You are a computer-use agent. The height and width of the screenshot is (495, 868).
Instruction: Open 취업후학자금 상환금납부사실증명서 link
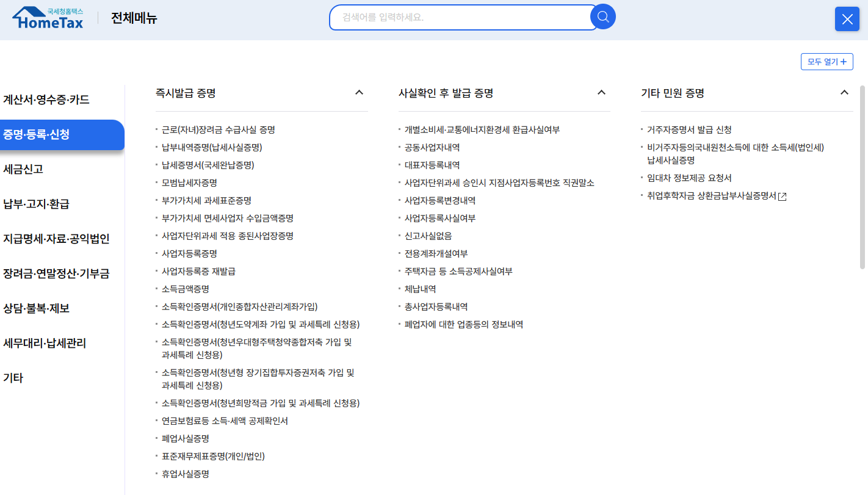(x=712, y=197)
